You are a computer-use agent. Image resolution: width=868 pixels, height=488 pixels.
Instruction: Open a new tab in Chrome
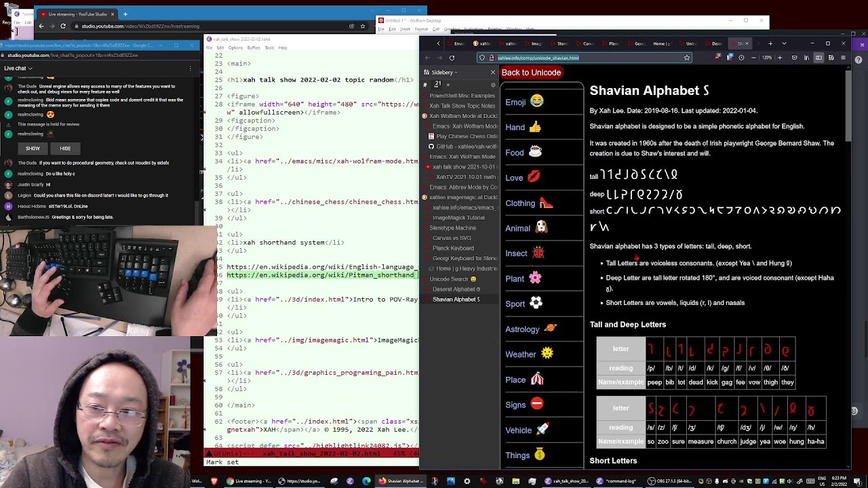[125, 14]
